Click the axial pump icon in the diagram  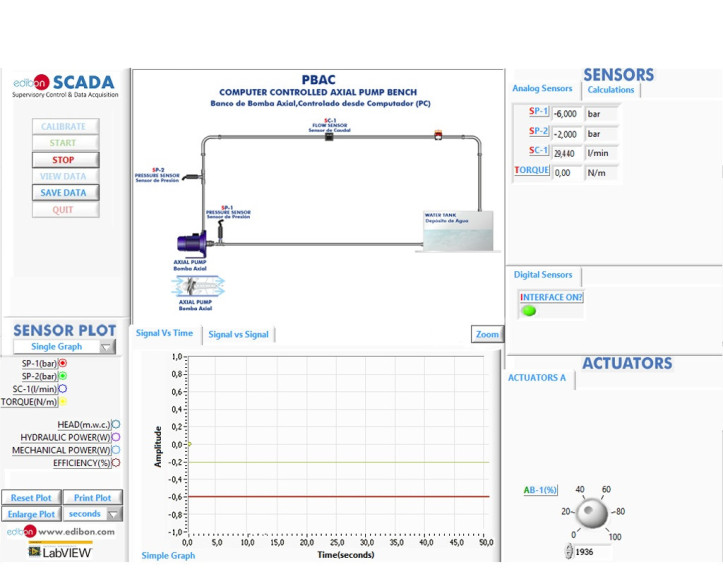pyautogui.click(x=193, y=241)
